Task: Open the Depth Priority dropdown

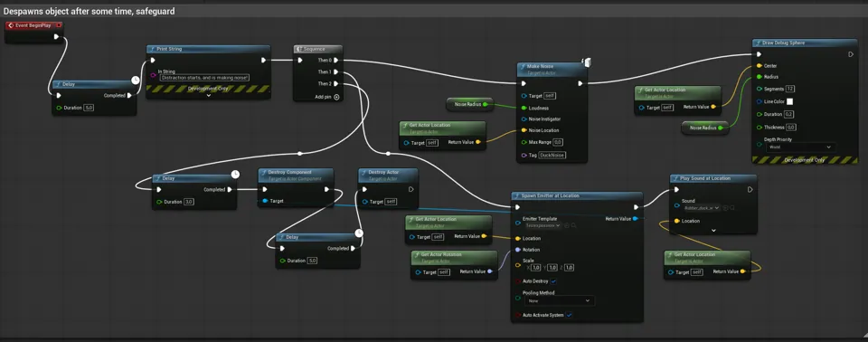Action: [x=800, y=147]
